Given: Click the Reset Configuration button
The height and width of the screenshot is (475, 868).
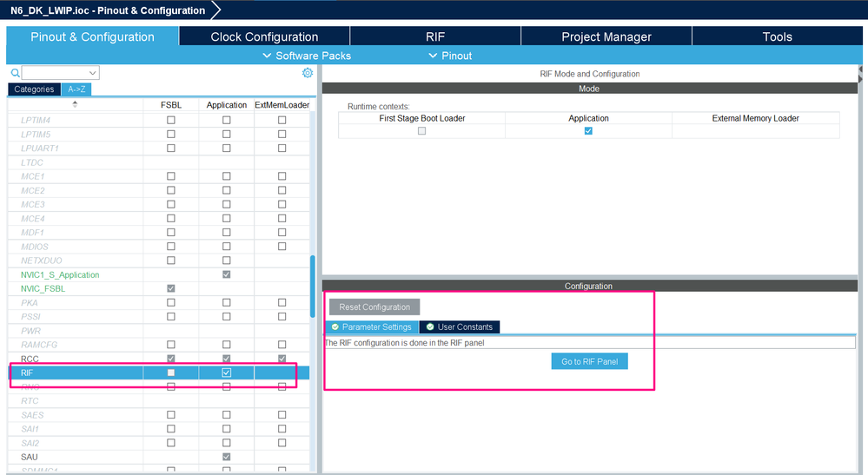Looking at the screenshot, I should (x=374, y=307).
